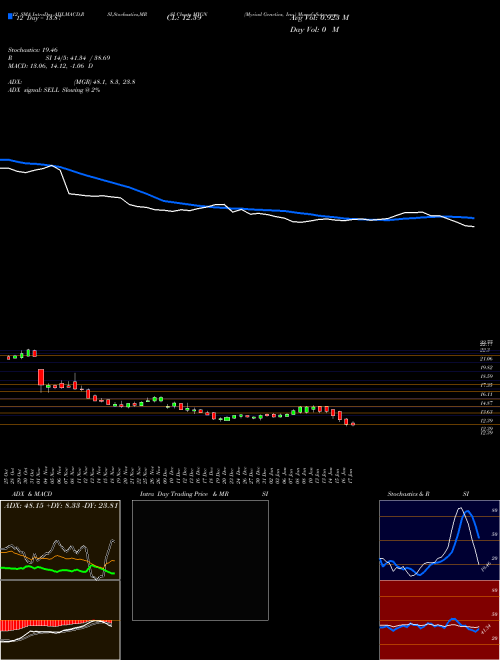Click the 14.87 price axis label
This screenshot has width=500, height=660.
point(486,403)
